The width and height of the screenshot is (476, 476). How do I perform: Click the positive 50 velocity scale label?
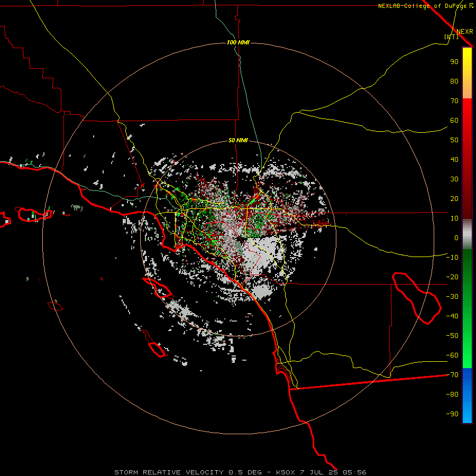coord(454,140)
